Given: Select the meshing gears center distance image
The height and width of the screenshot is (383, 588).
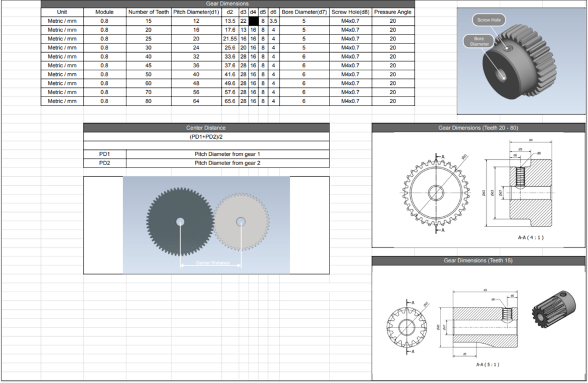Looking at the screenshot, I should (x=207, y=225).
